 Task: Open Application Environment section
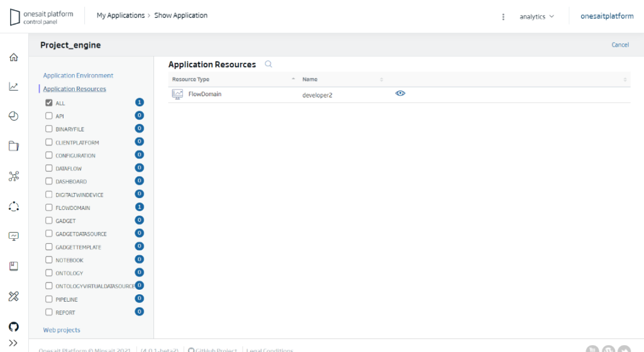pyautogui.click(x=78, y=75)
